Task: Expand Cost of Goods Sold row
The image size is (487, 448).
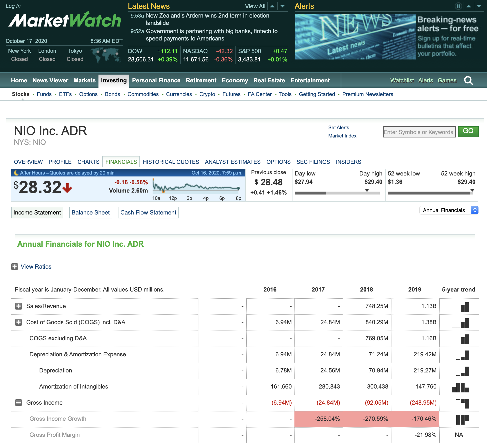Action: click(x=19, y=322)
